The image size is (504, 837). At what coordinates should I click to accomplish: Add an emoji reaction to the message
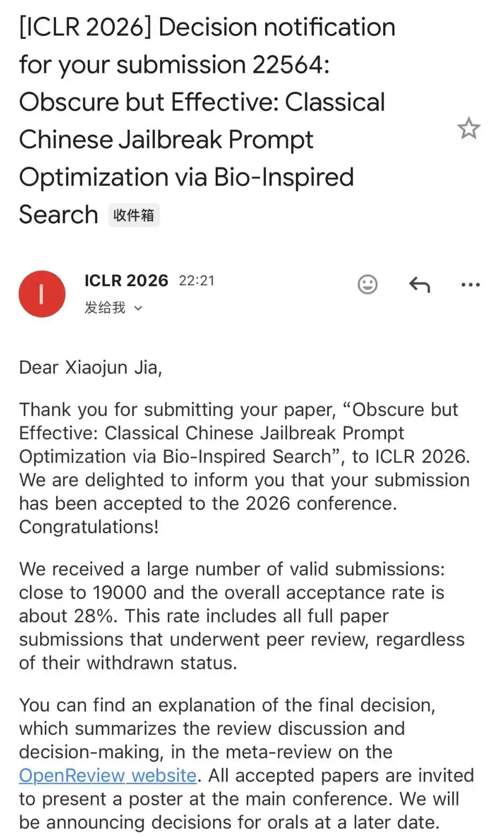click(x=367, y=284)
